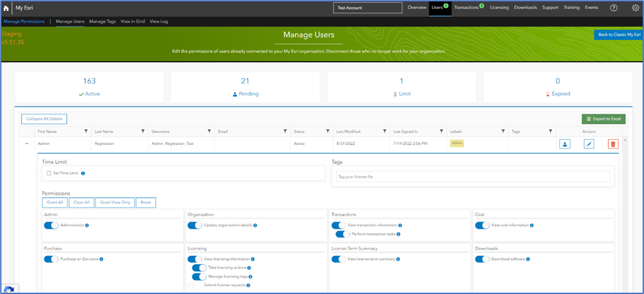This screenshot has height=294, width=644.
Task: Switch to the Manage Tags tab
Action: click(102, 22)
